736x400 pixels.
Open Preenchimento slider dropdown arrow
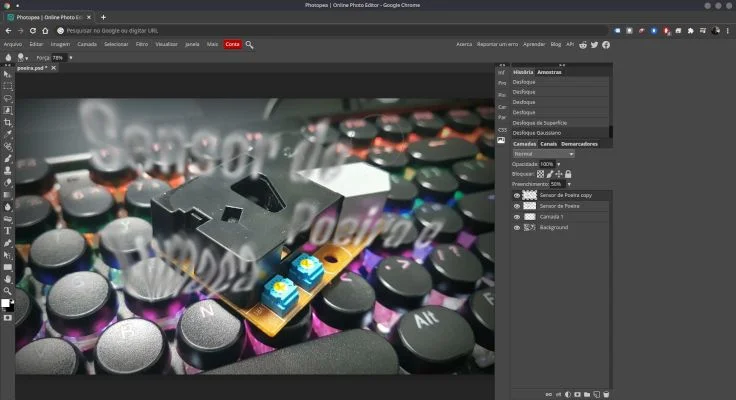click(x=569, y=185)
